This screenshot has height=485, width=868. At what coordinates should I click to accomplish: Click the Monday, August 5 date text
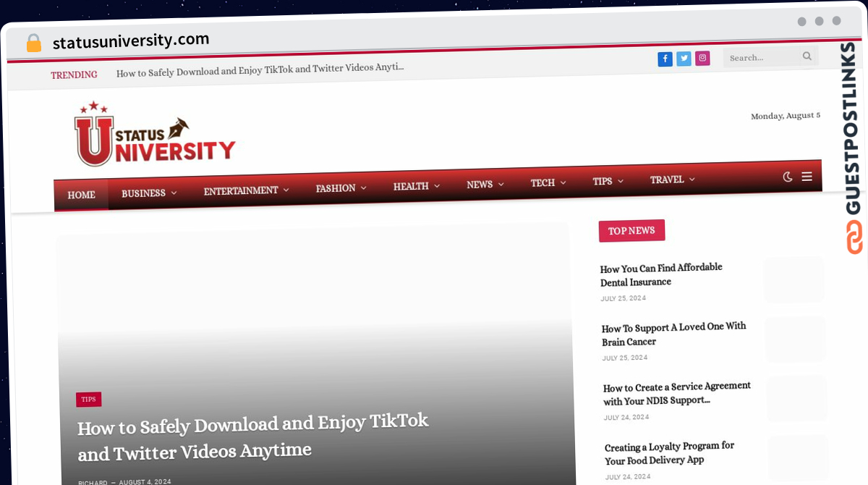tap(786, 116)
